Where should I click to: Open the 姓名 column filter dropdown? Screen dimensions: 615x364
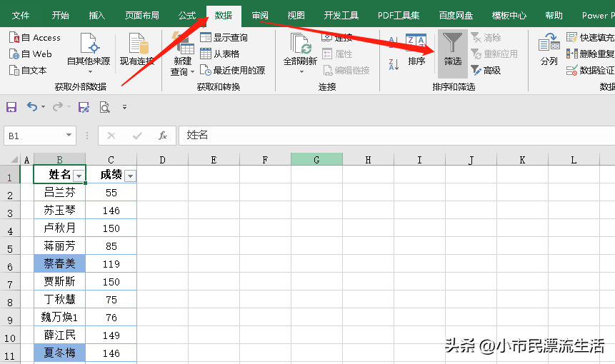coord(79,176)
